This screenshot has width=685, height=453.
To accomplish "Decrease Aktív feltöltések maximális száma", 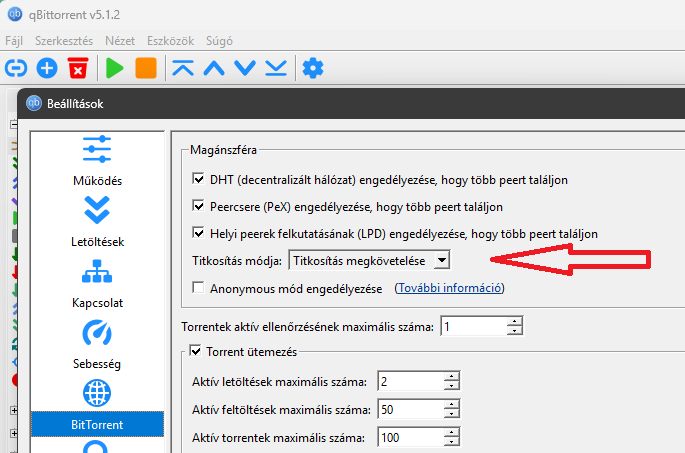I will pyautogui.click(x=452, y=414).
